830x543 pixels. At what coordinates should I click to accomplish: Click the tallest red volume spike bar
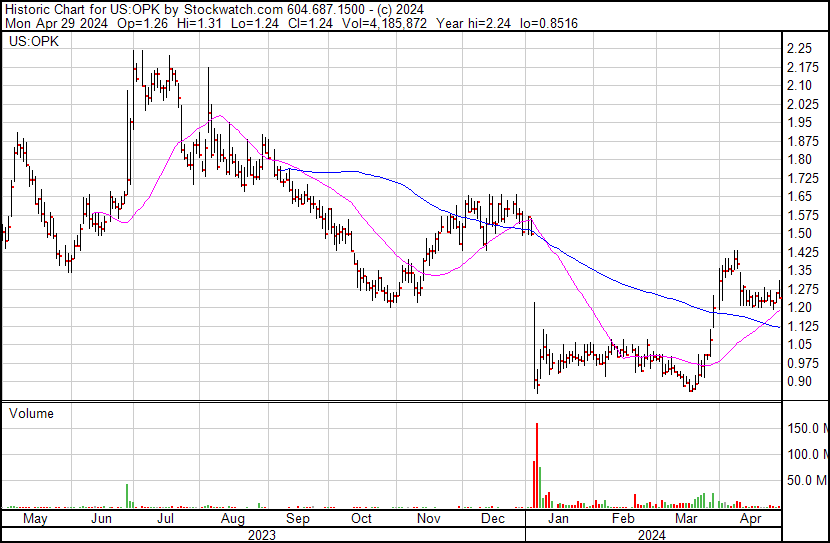click(x=537, y=465)
